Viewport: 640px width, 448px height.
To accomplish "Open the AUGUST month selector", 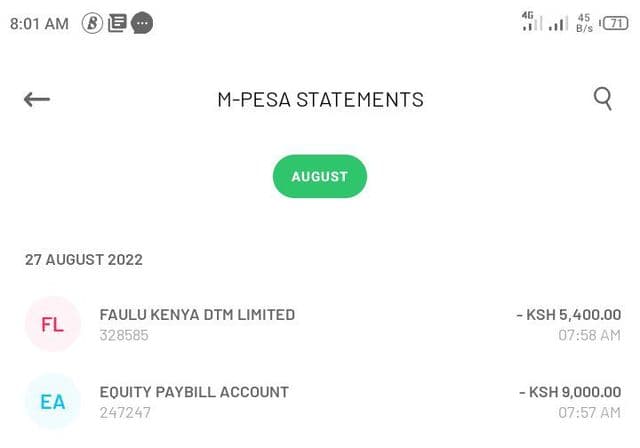I will click(x=320, y=177).
